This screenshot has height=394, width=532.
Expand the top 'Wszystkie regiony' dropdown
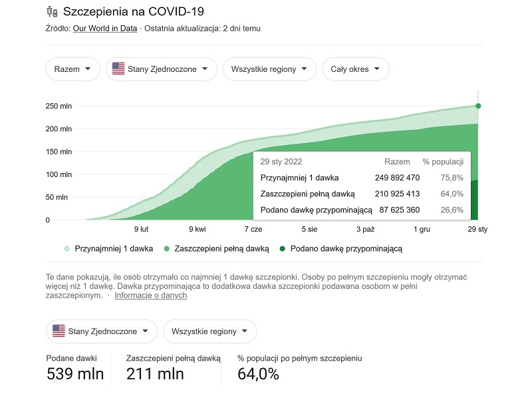click(268, 69)
